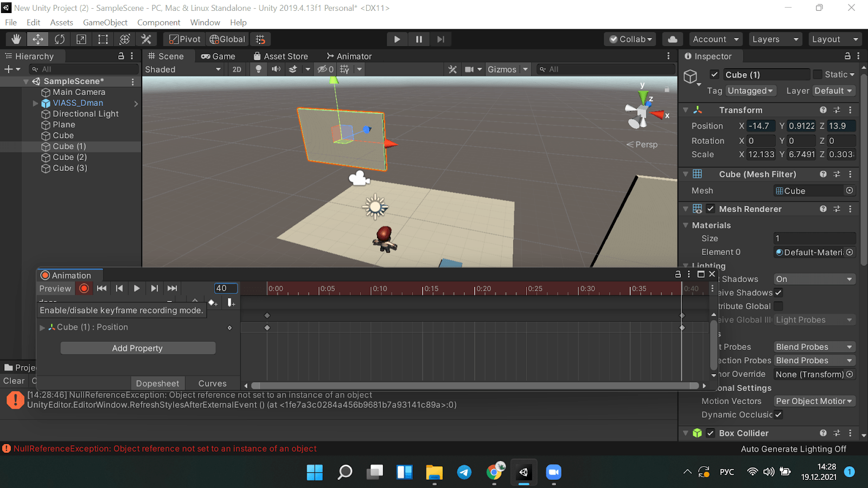Toggle Contribute Global Illumination checkbox

pos(778,306)
